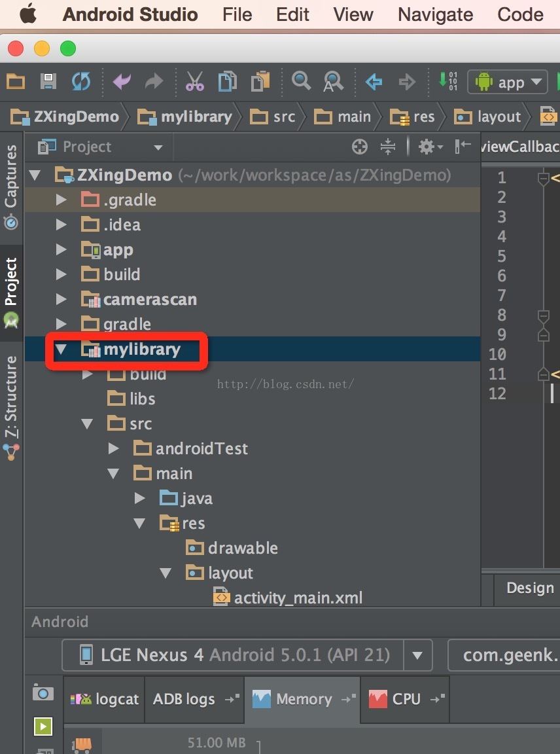Click the Copy icon in toolbar

228,81
